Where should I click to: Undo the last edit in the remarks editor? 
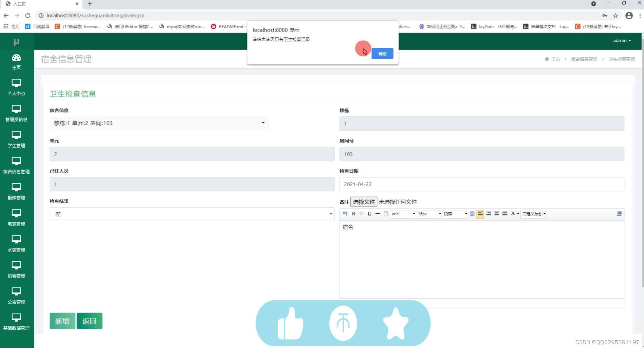pos(345,214)
